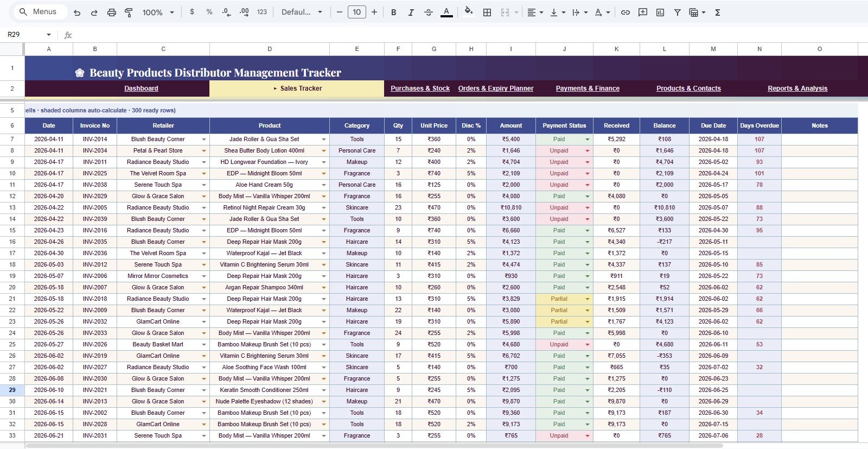Click the Create a filter icon
Screen dimensions: 868x449
point(678,12)
